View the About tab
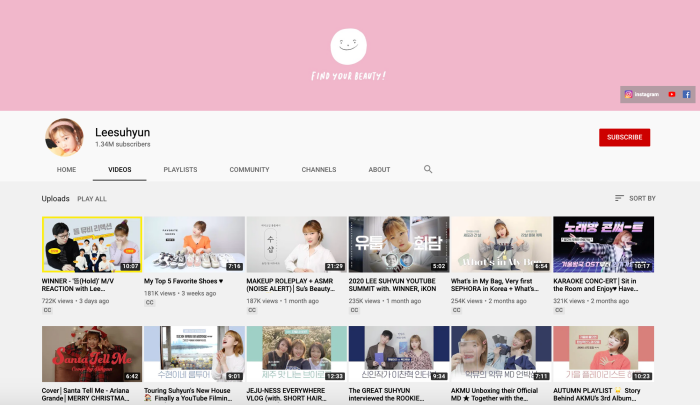 click(379, 170)
